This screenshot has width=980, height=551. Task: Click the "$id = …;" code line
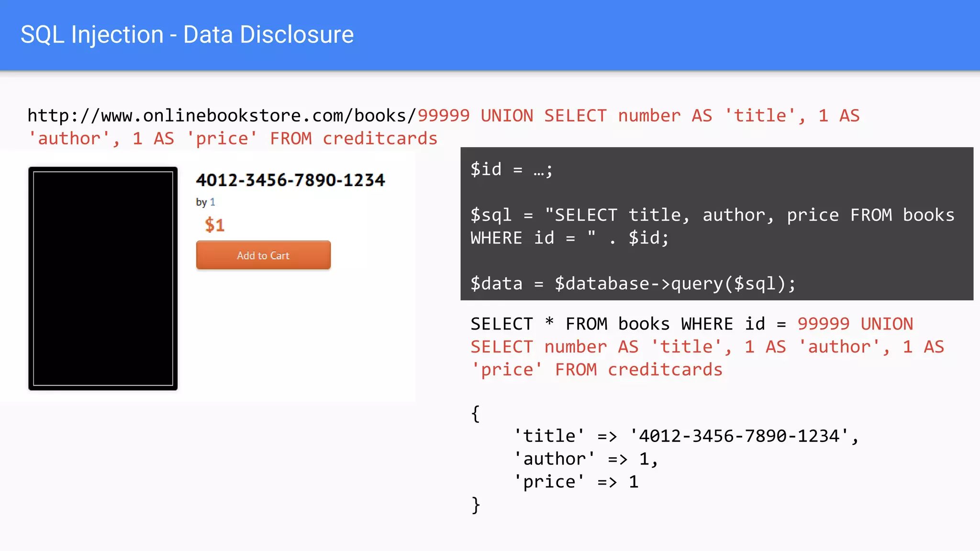pos(512,169)
